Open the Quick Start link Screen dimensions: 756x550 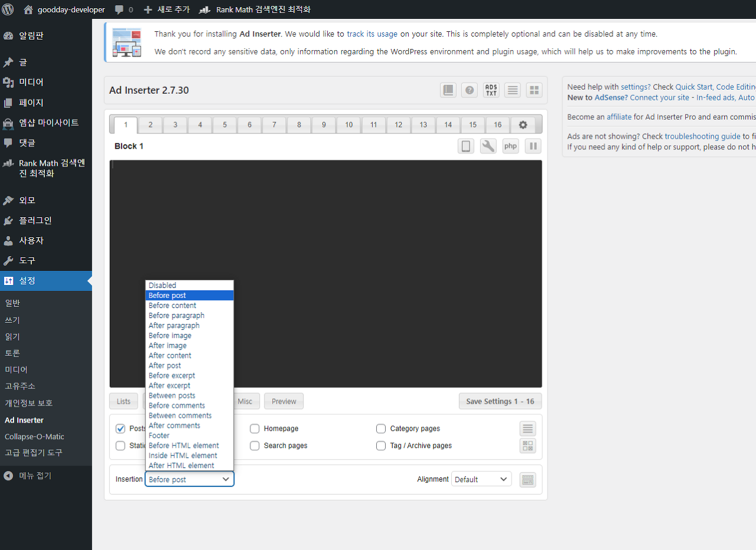(x=694, y=87)
